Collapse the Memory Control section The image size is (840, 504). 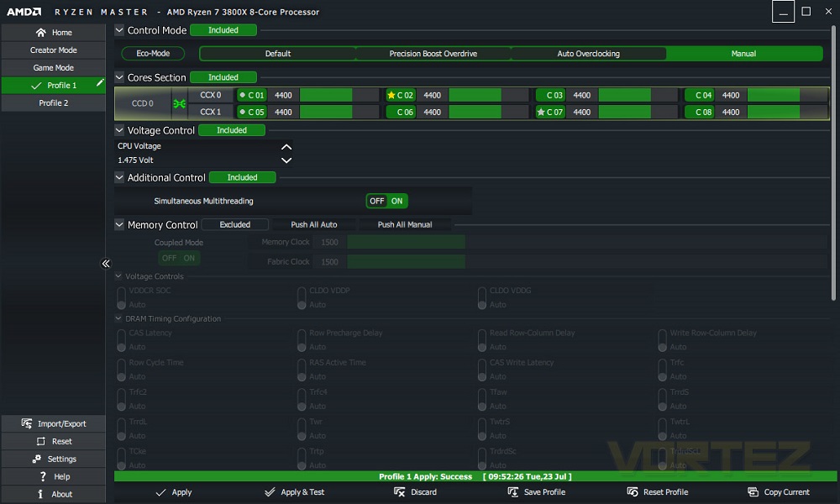(119, 225)
